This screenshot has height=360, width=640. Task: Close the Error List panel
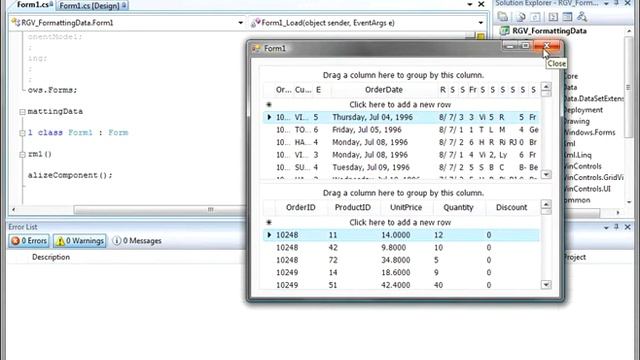[628, 227]
